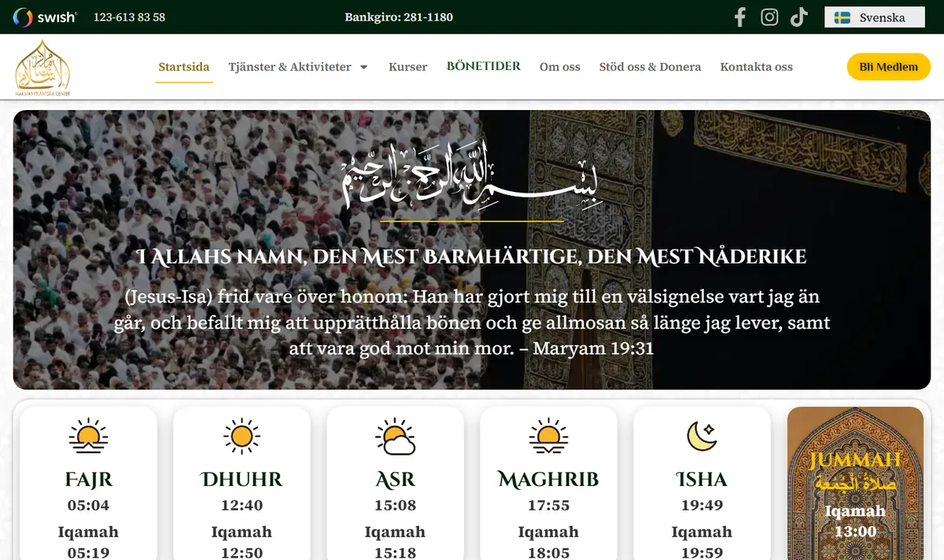Click the Fajr time 05:04

[88, 505]
